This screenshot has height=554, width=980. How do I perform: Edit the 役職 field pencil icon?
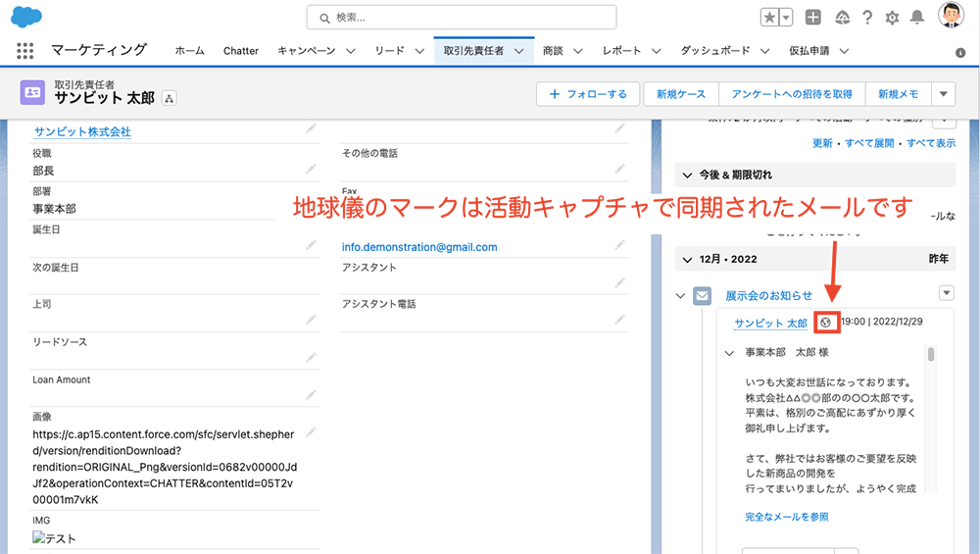point(311,170)
